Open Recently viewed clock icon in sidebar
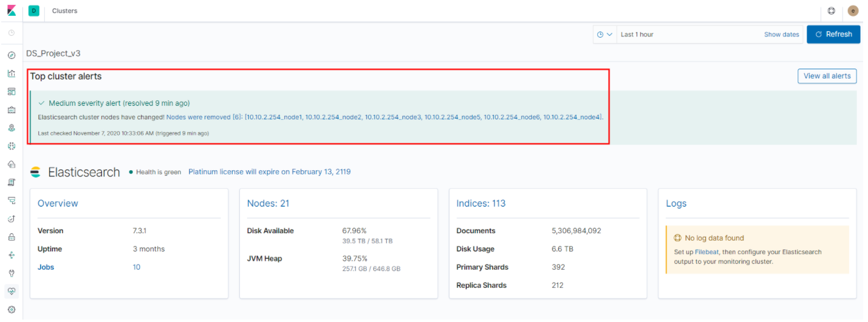 click(12, 33)
